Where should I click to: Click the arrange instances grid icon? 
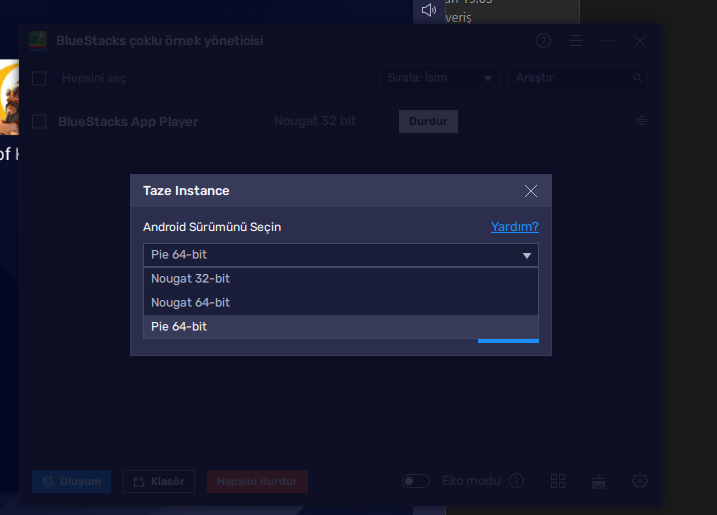coord(558,481)
